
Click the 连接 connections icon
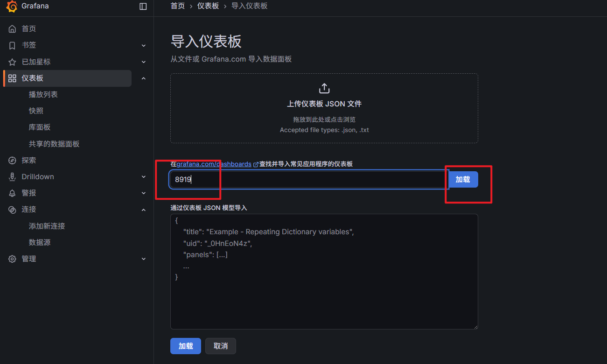tap(12, 210)
